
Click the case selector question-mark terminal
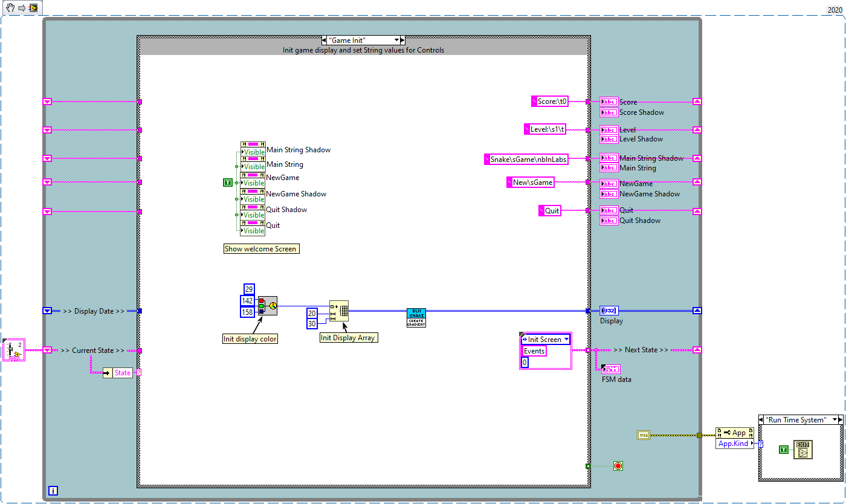(138, 372)
